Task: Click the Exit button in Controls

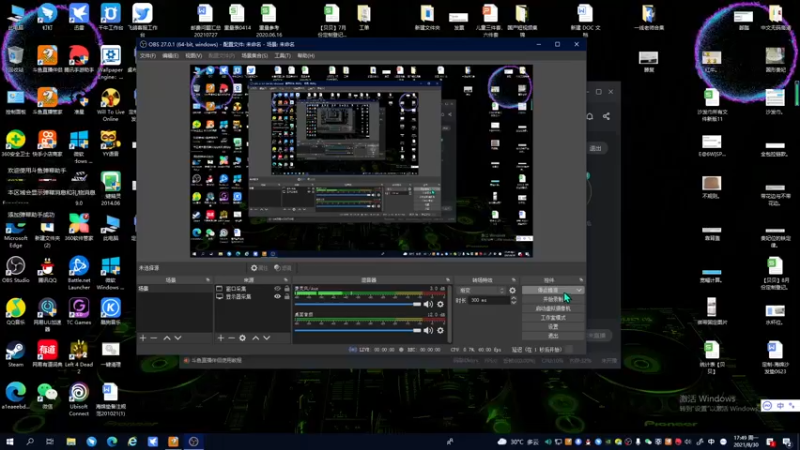Action: [x=553, y=336]
